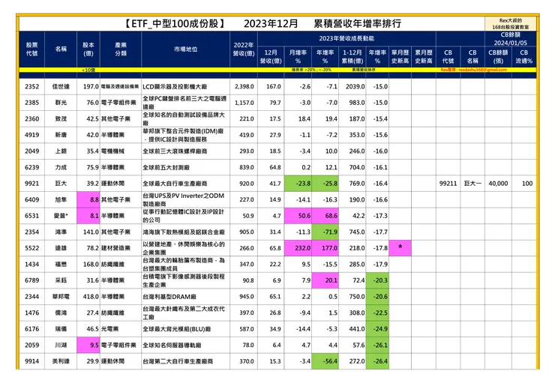Viewport: 555px width, 392px height.
Task: Select the 2023年營收成長動能 group header
Action: click(346, 38)
